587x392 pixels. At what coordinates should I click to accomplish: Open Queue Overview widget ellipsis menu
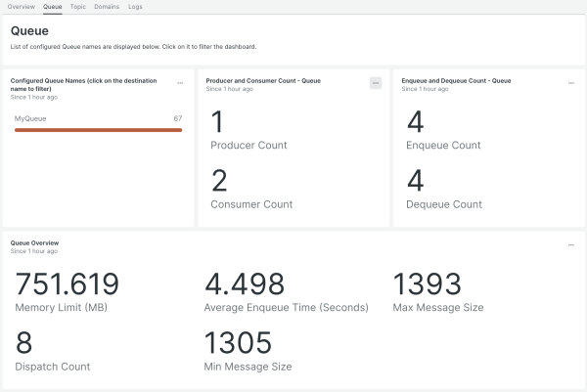pos(571,244)
